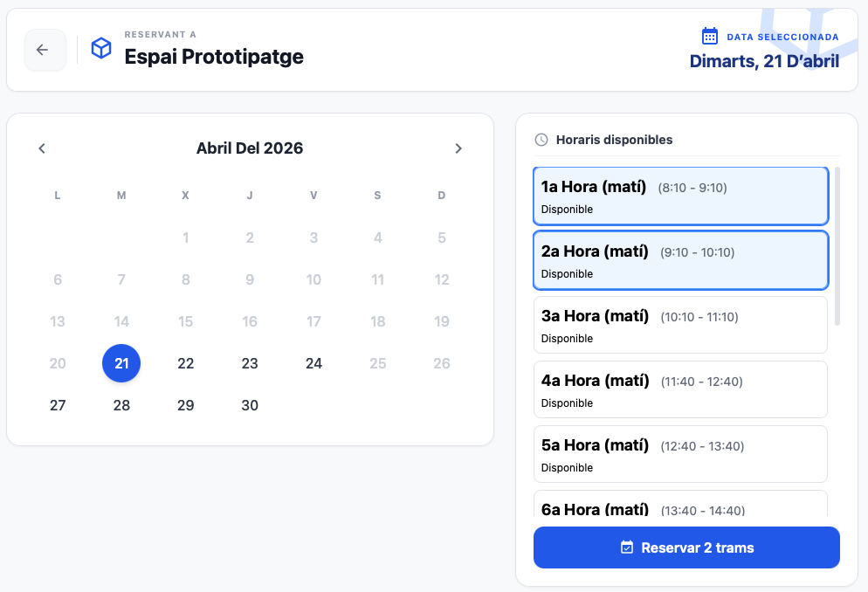Select the 3a Hora (matí) slot
The image size is (868, 592).
click(x=679, y=325)
